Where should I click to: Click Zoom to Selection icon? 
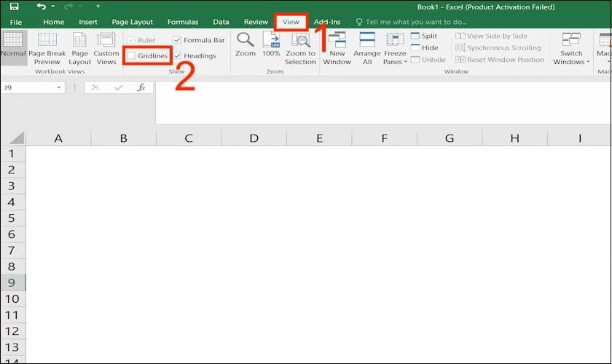pyautogui.click(x=300, y=40)
